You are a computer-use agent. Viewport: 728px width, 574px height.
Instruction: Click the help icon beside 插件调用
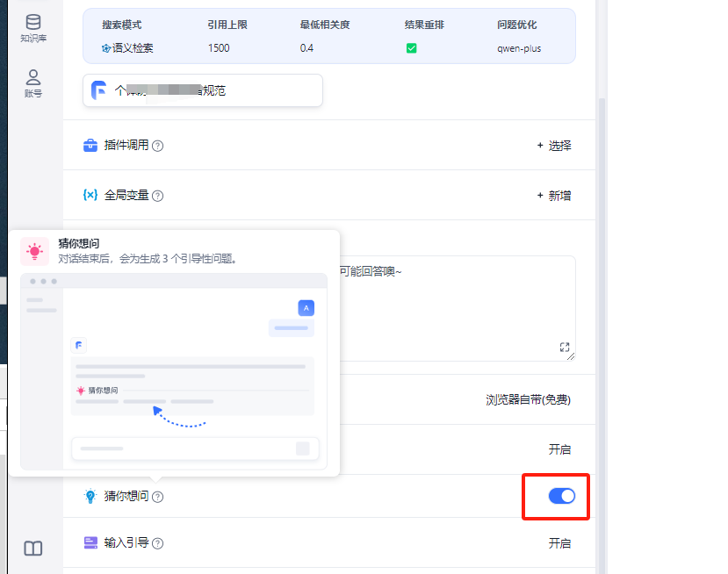pos(158,146)
